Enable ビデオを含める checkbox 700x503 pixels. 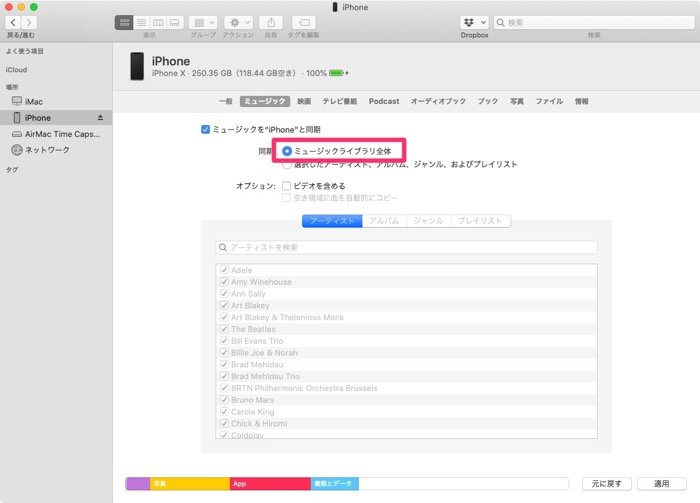click(287, 186)
